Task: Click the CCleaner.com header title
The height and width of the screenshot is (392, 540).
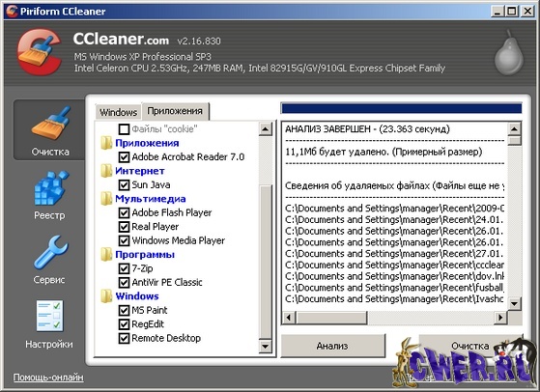Action: pyautogui.click(x=121, y=39)
